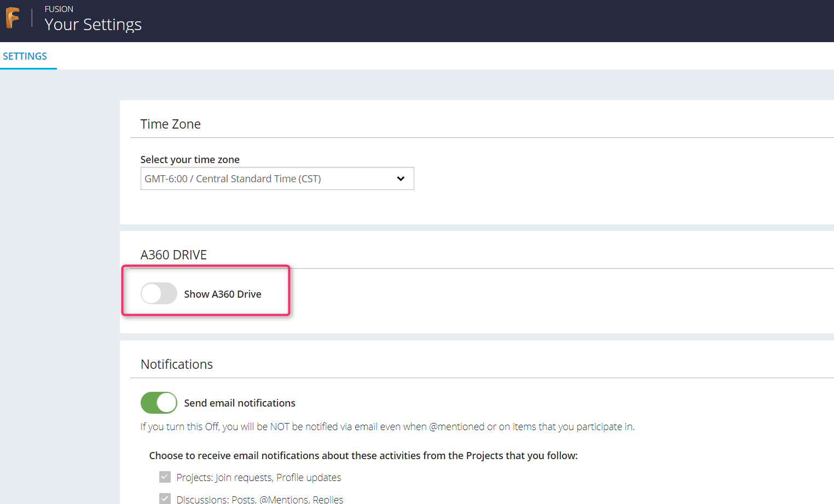
Task: Open the time zone dropdown
Action: 277,178
